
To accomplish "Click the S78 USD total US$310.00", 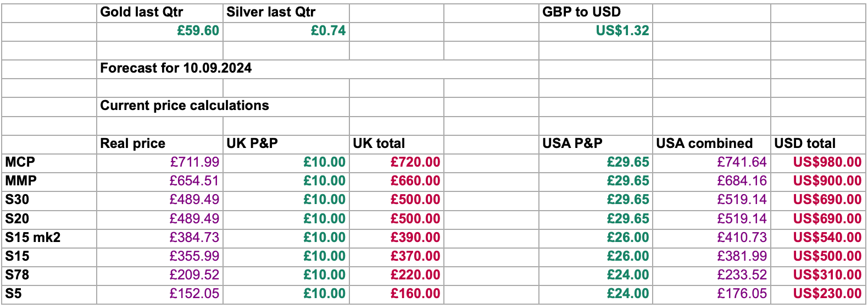I will tap(827, 275).
